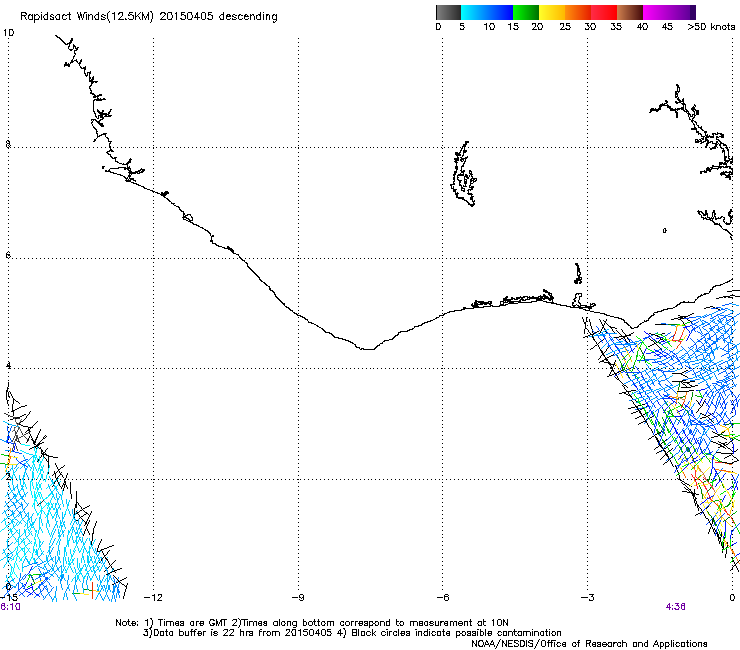The height and width of the screenshot is (650, 740).
Task: Click the note 'Times are GMT'
Action: point(192,623)
